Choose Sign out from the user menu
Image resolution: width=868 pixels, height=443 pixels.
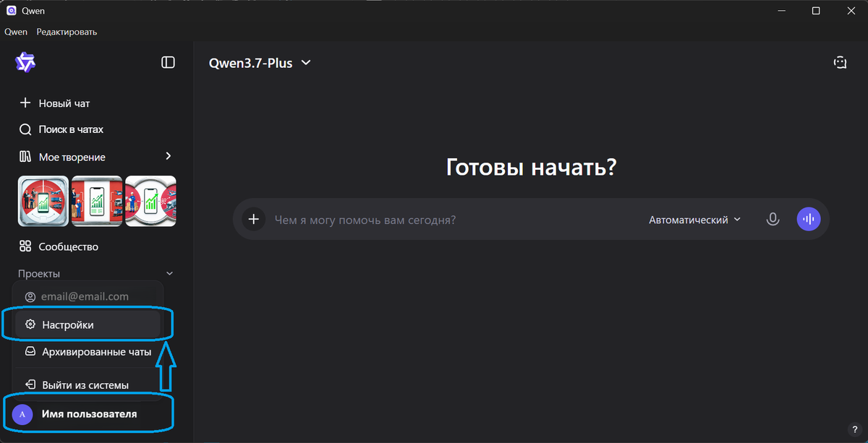(88, 385)
